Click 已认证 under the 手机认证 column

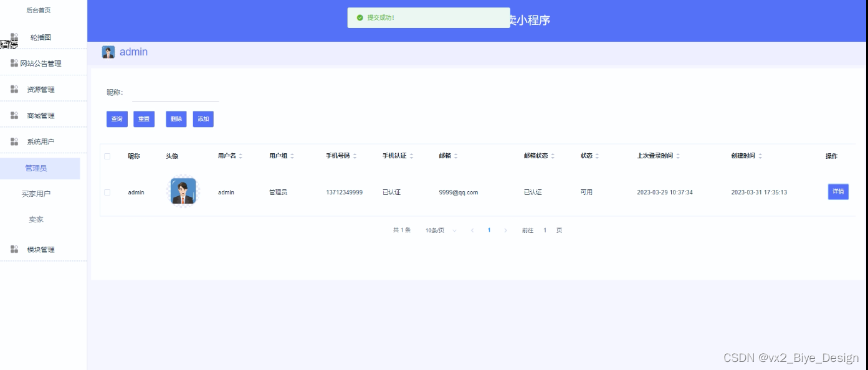point(392,192)
